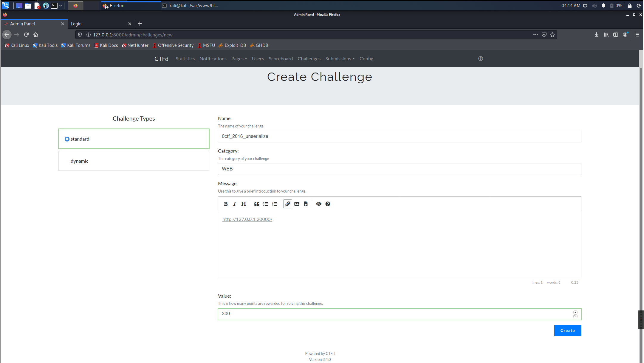Close the Login tab
Viewport: 644px width, 363px height.
point(129,24)
